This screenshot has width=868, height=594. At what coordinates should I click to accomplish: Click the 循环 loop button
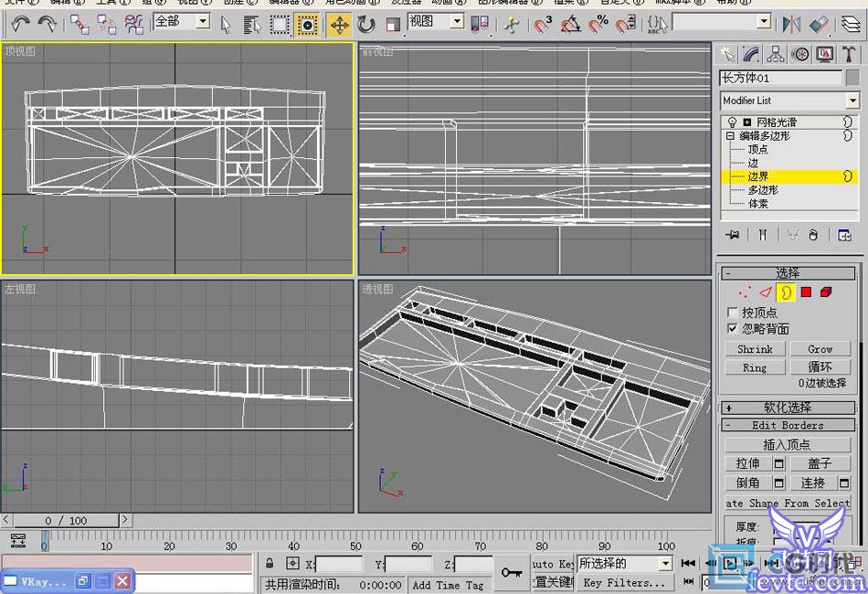coord(820,367)
